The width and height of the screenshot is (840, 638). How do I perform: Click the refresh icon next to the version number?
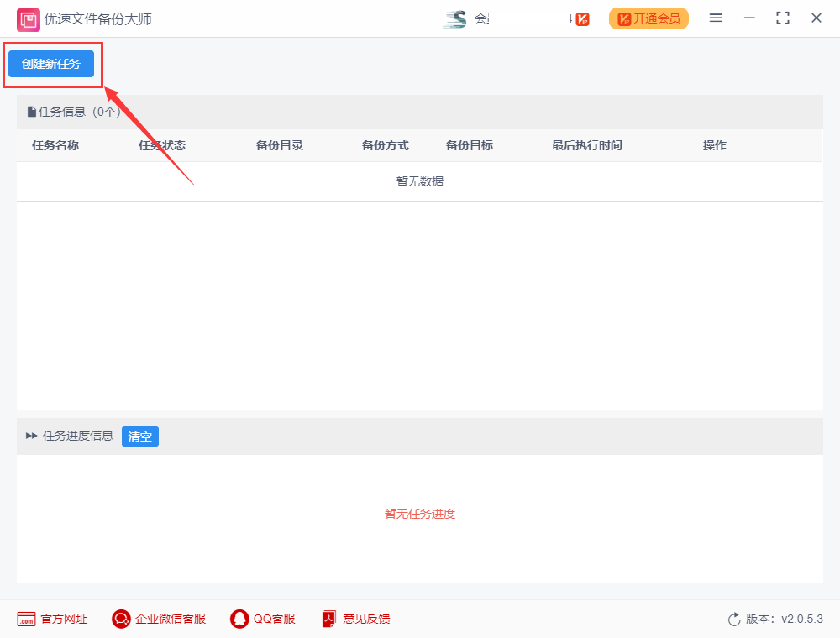click(733, 619)
